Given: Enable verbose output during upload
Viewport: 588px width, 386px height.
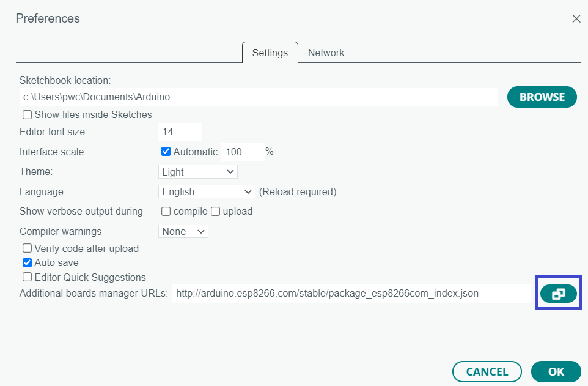Looking at the screenshot, I should 215,211.
